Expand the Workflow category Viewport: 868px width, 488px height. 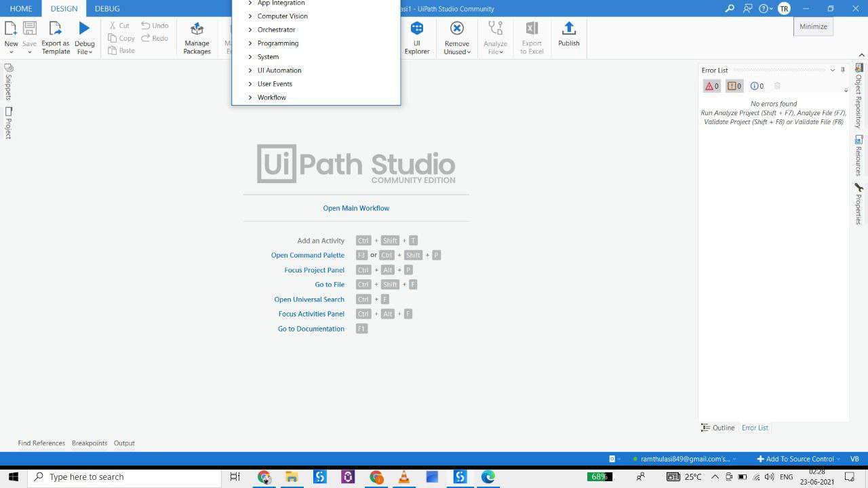click(250, 98)
